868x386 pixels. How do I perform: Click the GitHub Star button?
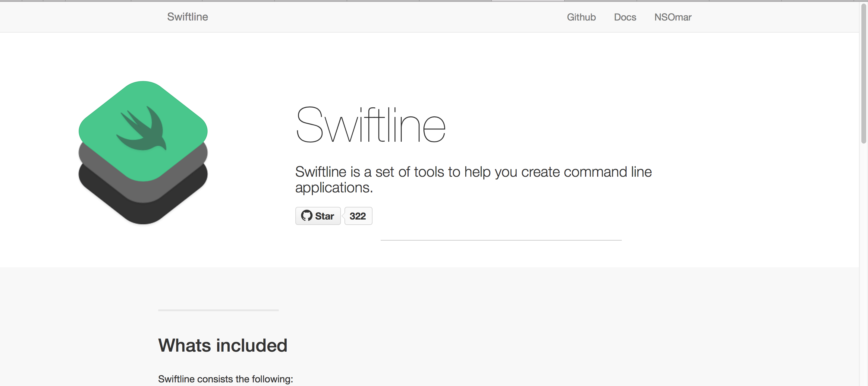coord(318,216)
